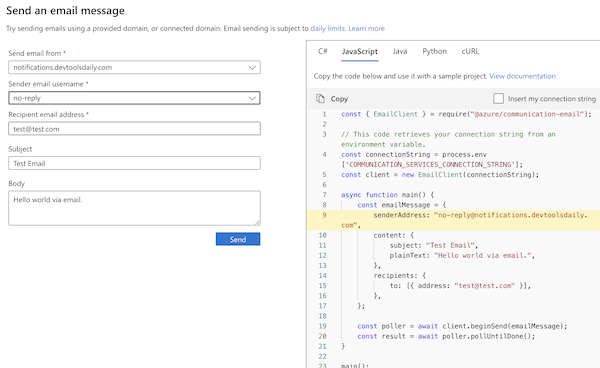The height and width of the screenshot is (368, 600).
Task: Click the Copy code icon
Action: 320,99
